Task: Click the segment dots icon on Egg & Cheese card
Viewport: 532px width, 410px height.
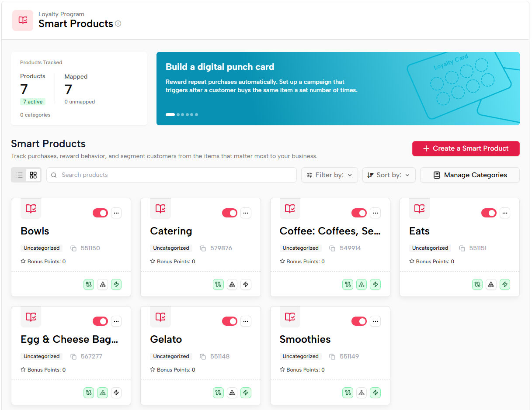Action: click(102, 393)
